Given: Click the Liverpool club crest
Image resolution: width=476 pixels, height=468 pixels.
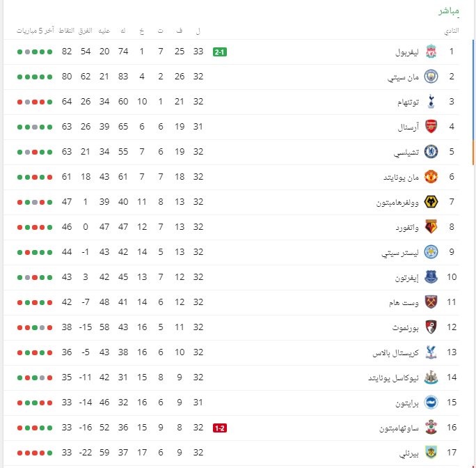Looking at the screenshot, I should click(431, 52).
